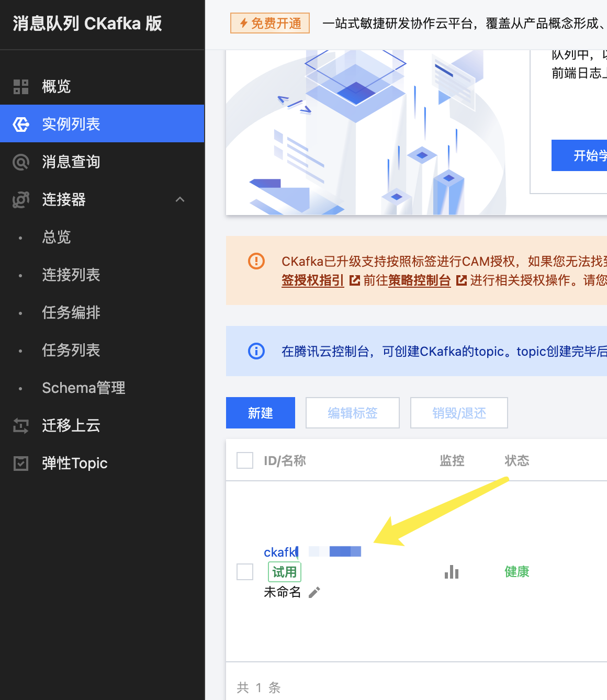Open the 签授权指引 link

(x=312, y=280)
